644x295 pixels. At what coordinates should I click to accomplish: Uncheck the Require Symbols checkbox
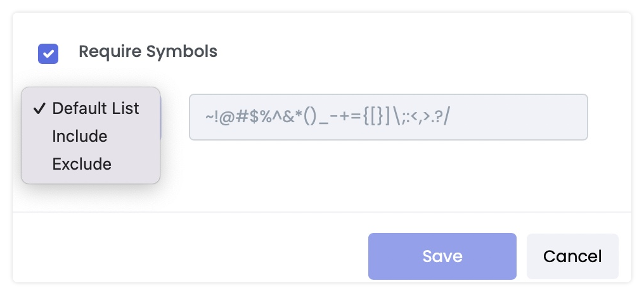(48, 53)
